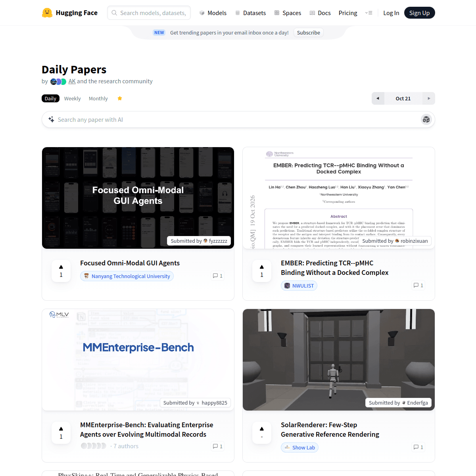Focus the search models, datasets field

tap(149, 13)
